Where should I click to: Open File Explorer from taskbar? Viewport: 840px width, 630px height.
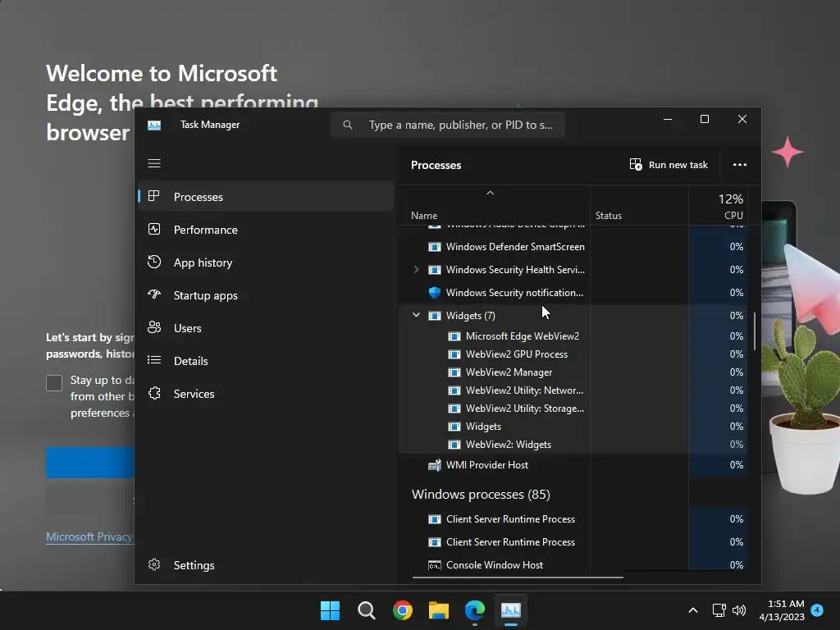pos(439,610)
